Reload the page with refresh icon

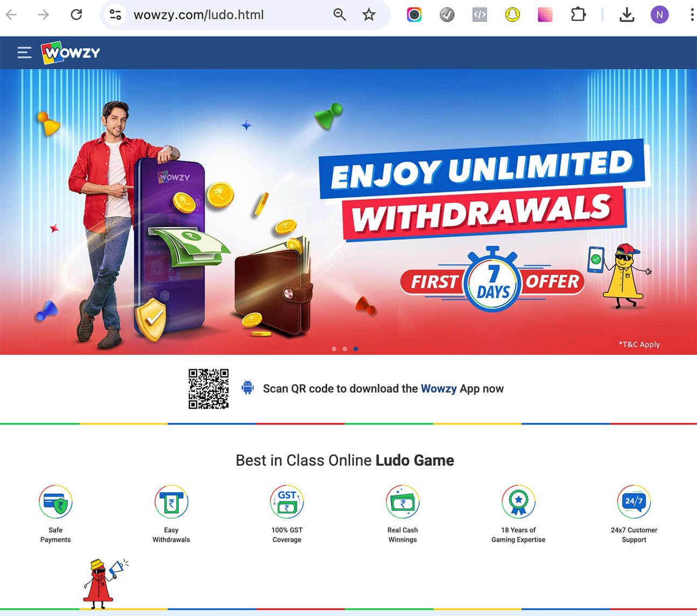76,15
